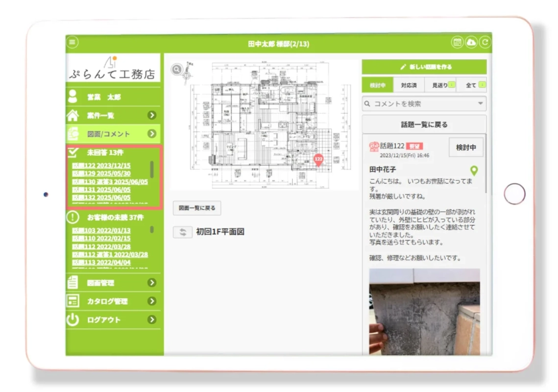Click the user avatar icon in sidebar
This screenshot has height=392, width=558.
click(x=73, y=97)
